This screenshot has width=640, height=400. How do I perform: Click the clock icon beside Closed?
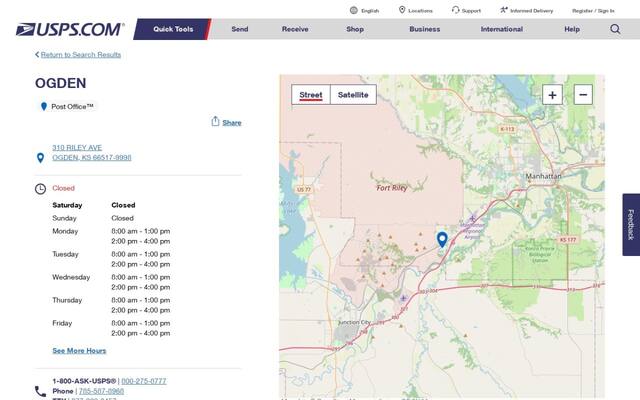40,189
